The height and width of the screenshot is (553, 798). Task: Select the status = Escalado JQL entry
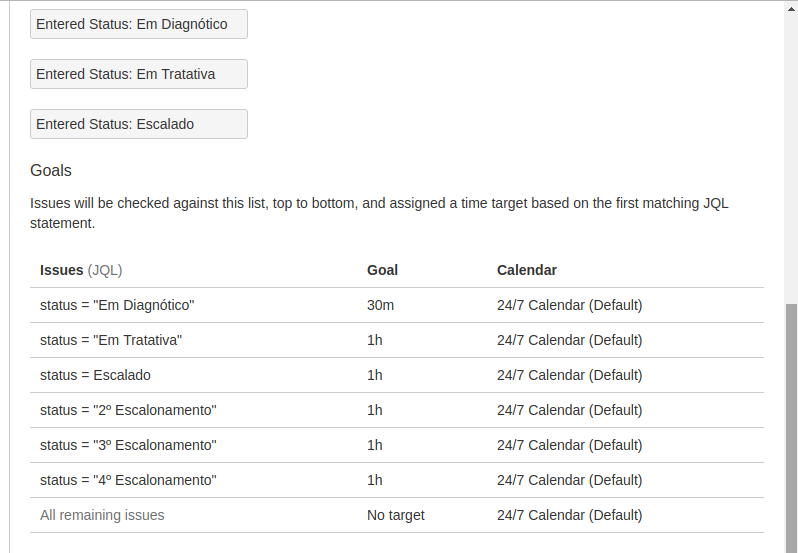[95, 375]
